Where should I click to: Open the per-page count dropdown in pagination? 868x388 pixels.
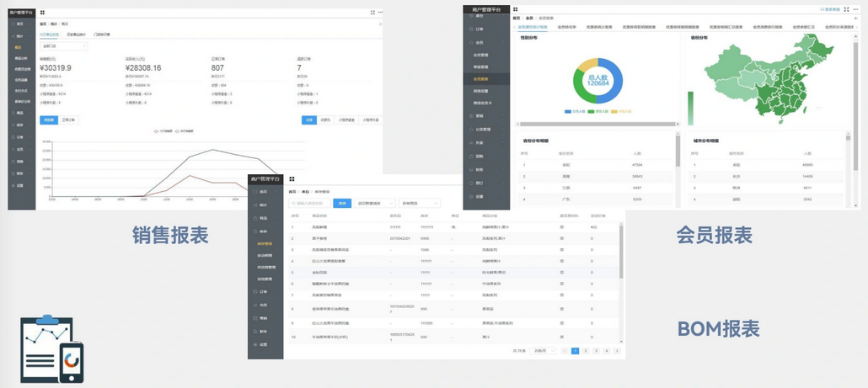(x=541, y=351)
